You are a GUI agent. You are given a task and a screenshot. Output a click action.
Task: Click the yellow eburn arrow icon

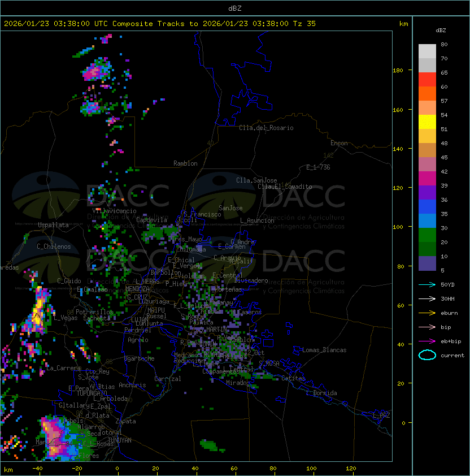tap(427, 313)
